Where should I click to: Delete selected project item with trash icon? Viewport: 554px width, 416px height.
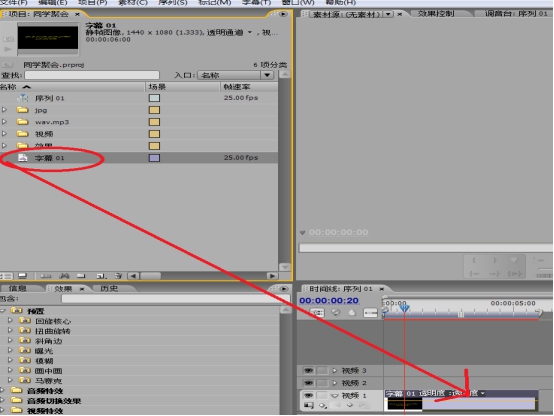tap(118, 276)
